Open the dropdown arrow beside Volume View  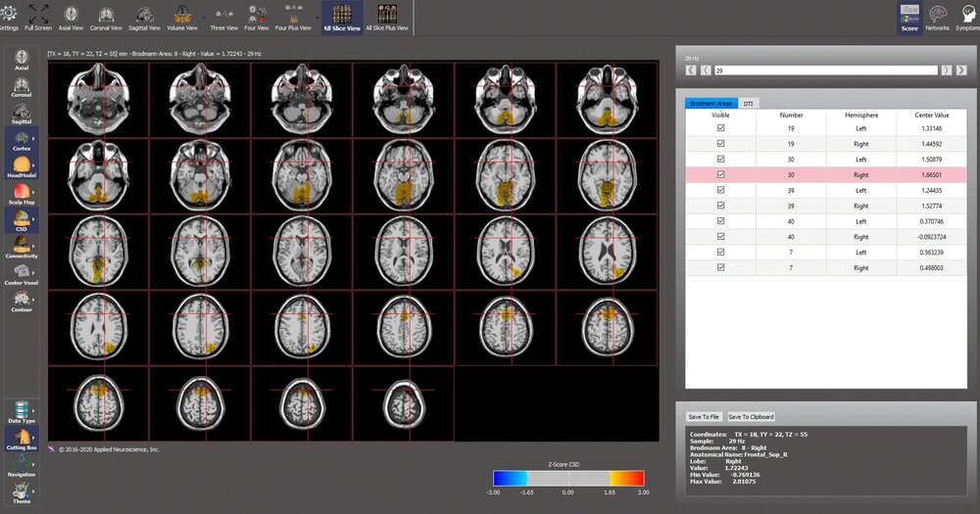[x=203, y=17]
